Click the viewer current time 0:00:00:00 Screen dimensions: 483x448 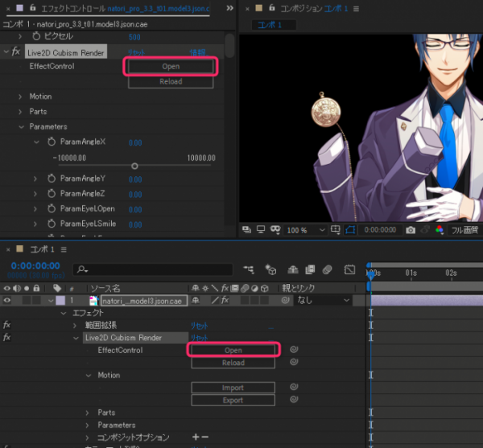coord(380,230)
